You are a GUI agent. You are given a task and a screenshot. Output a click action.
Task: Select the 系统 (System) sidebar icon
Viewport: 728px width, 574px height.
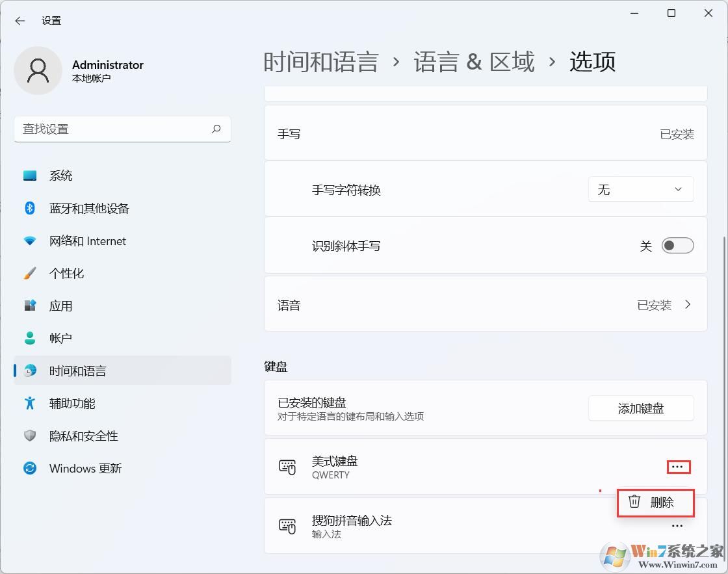(30, 175)
